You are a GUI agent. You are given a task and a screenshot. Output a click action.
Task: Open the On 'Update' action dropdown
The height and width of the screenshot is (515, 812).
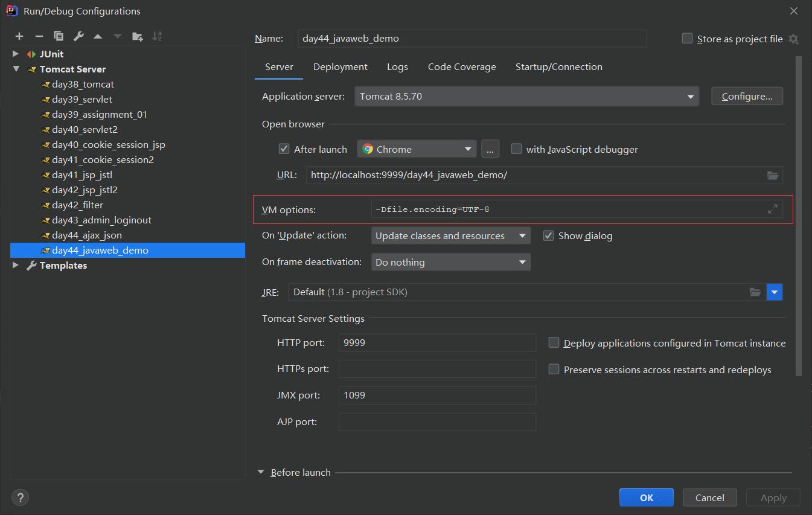click(451, 236)
